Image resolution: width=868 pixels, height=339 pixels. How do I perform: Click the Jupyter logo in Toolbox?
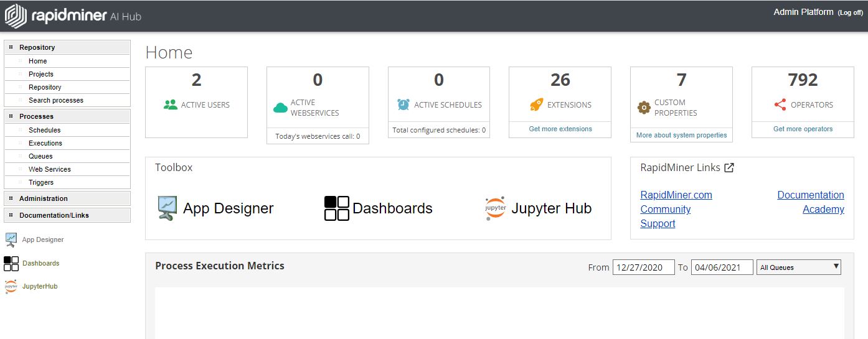point(495,208)
